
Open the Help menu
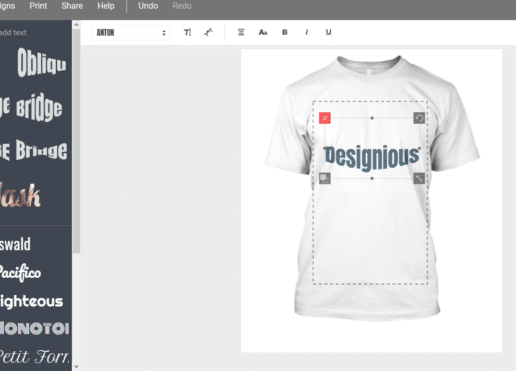106,6
